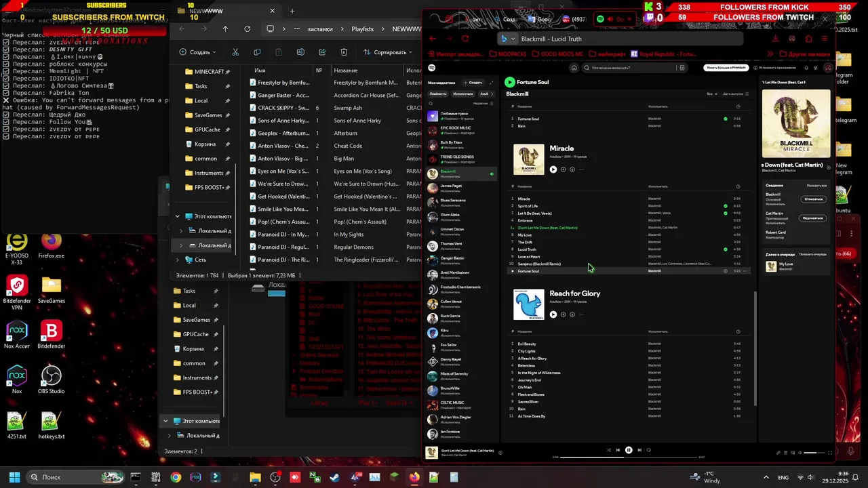This screenshot has width=868, height=488.
Task: Unfollow Blackmill with Отписаться button
Action: coord(813,199)
